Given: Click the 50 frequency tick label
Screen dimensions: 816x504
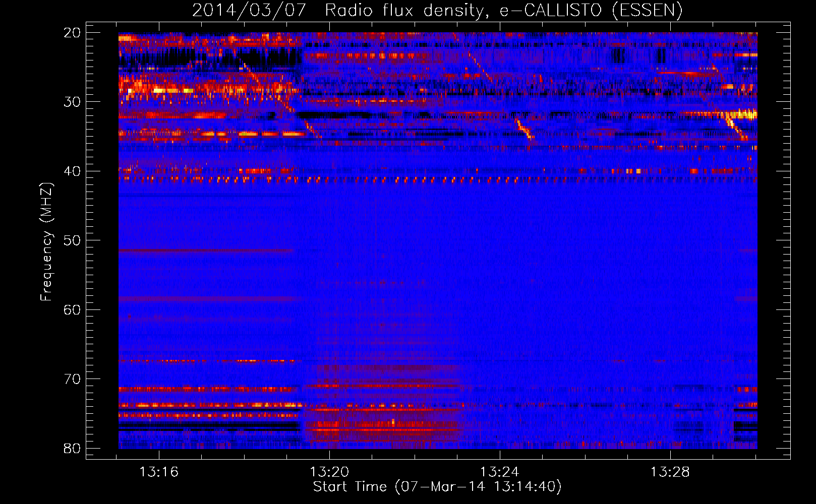Looking at the screenshot, I should tap(72, 240).
